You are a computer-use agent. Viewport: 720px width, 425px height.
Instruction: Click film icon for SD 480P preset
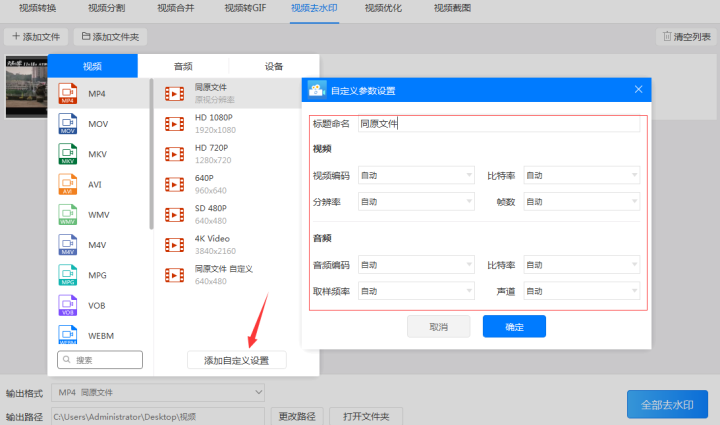coord(174,215)
